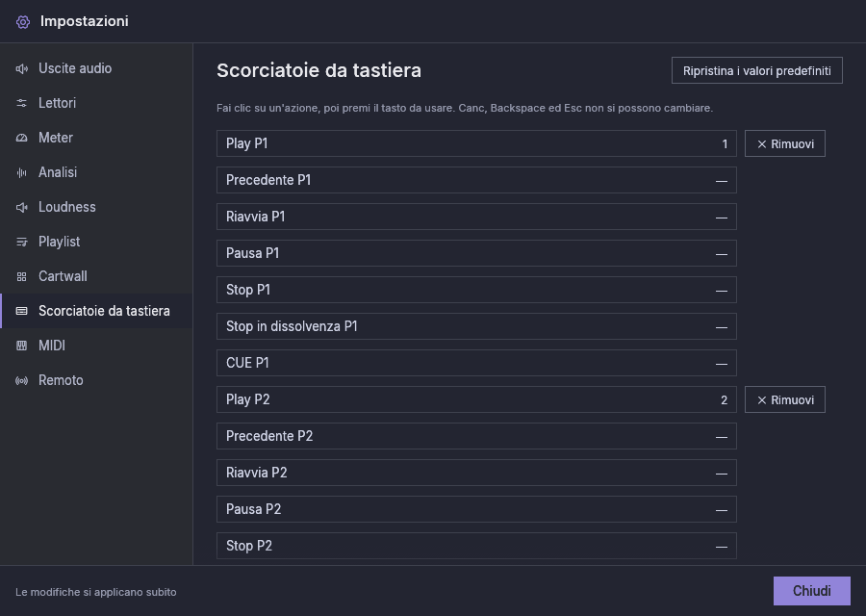Remove the shortcut for Play P2
This screenshot has width=866, height=616.
pos(785,400)
